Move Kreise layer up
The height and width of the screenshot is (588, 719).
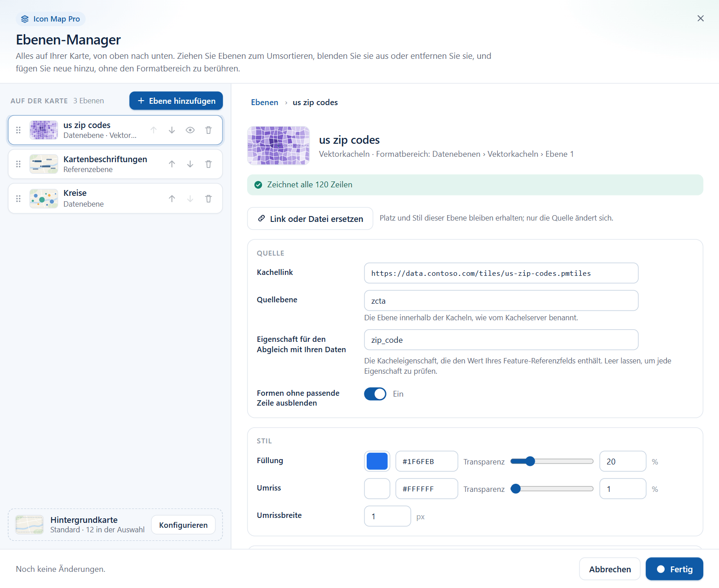172,199
